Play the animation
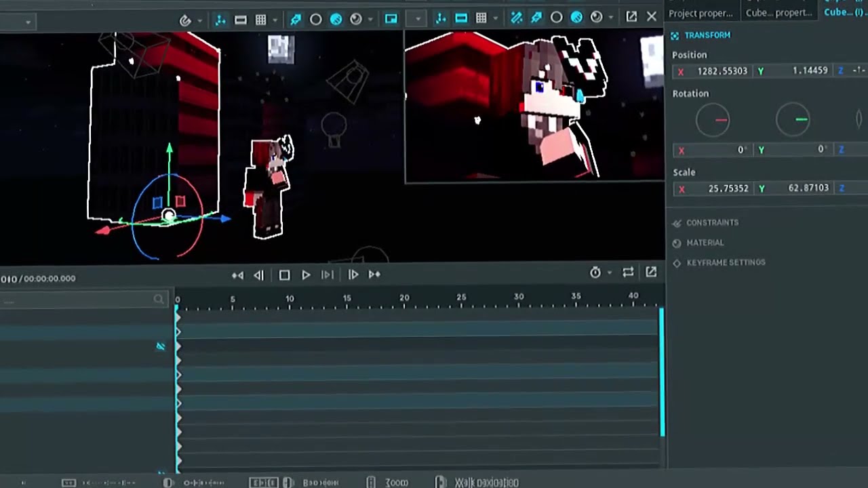 click(306, 274)
